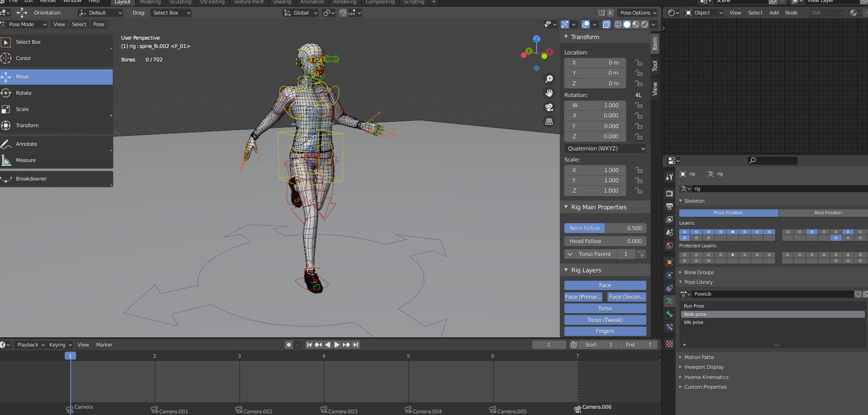The image size is (868, 415).
Task: Enable Rest Position for skeleton
Action: coord(828,213)
